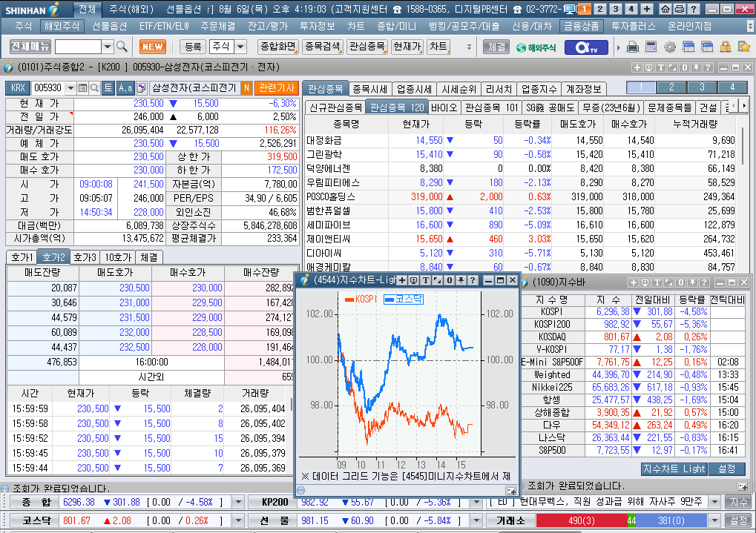The image size is (756, 533).
Task: Click the 지수차트 Light button
Action: click(674, 469)
